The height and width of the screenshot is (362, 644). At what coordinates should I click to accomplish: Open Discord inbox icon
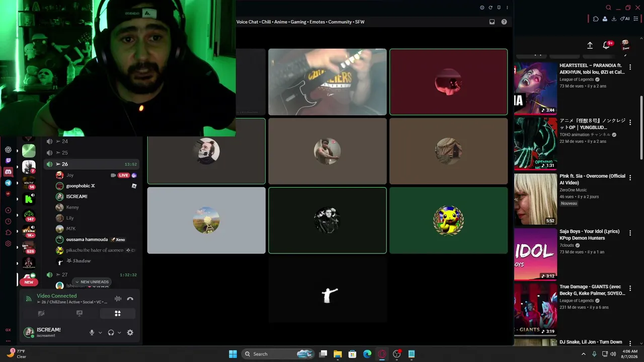click(x=492, y=22)
